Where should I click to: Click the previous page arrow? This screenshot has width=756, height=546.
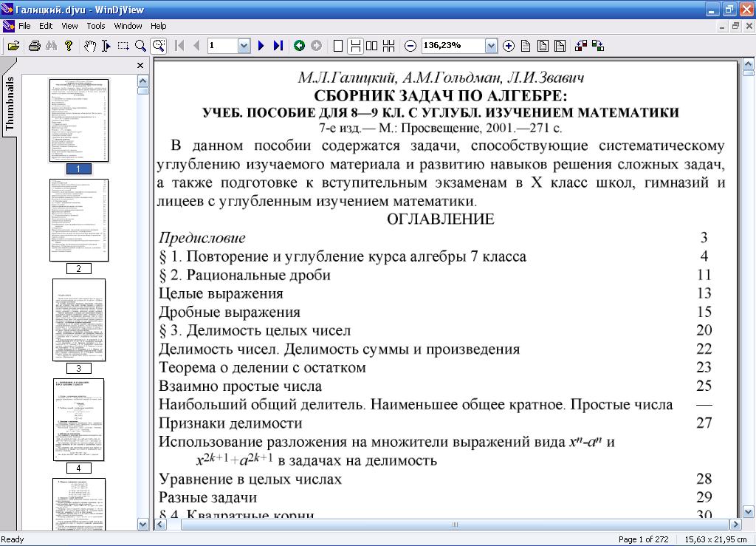click(196, 46)
